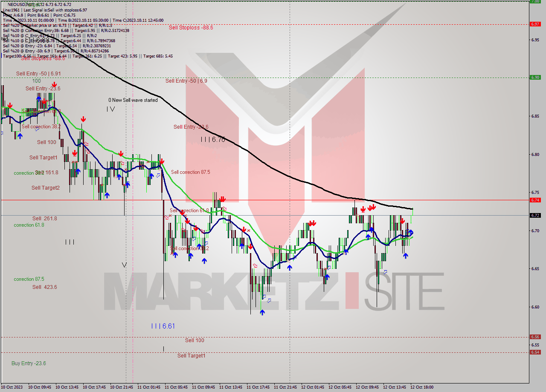
Task: Click the green 'correction 87.5' label
Action: (x=29, y=279)
